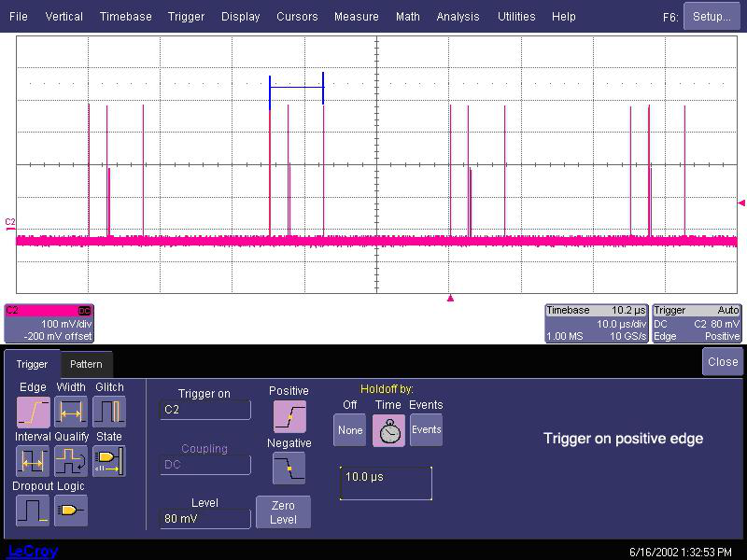Choose Positive slope for the trigger
This screenshot has width=747, height=560.
pos(289,416)
